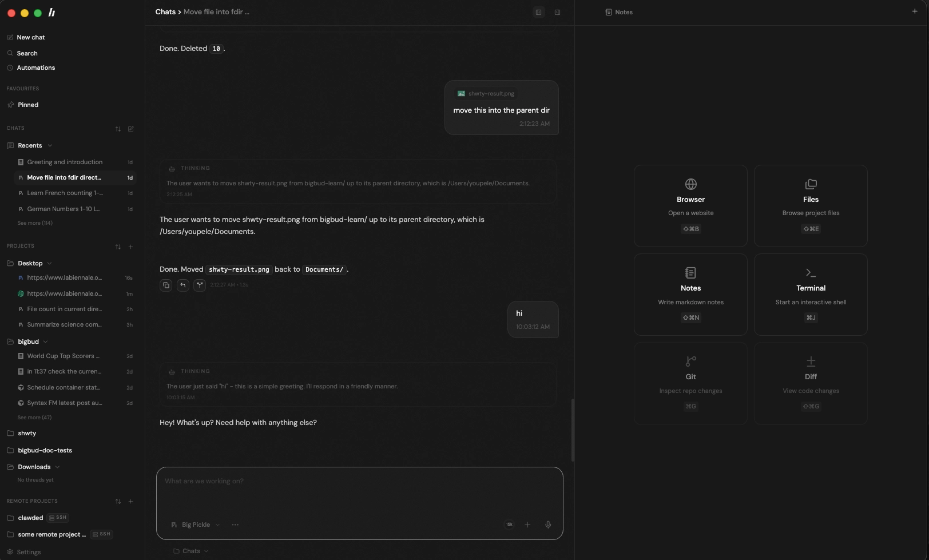The height and width of the screenshot is (560, 929).
Task: Expand the Chats location dropdown below the input
Action: (x=191, y=551)
